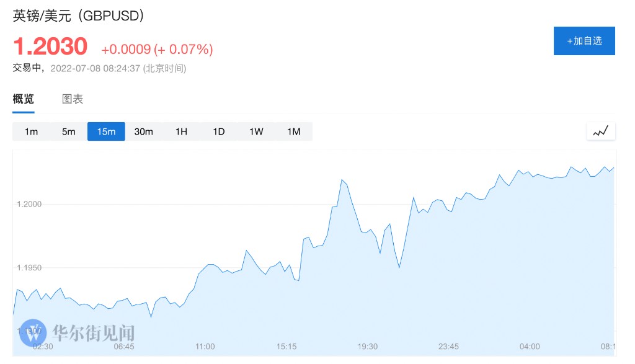
Task: Switch chart to 30m interval
Action: 143,131
